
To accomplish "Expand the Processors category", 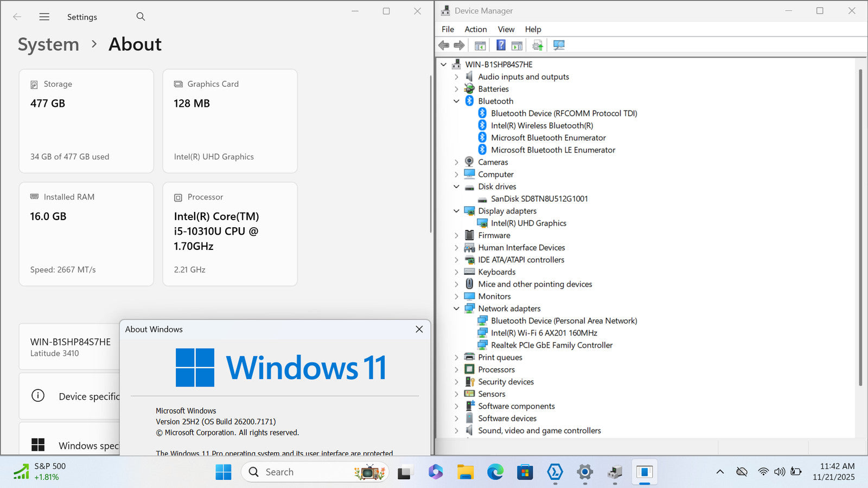I will point(456,370).
